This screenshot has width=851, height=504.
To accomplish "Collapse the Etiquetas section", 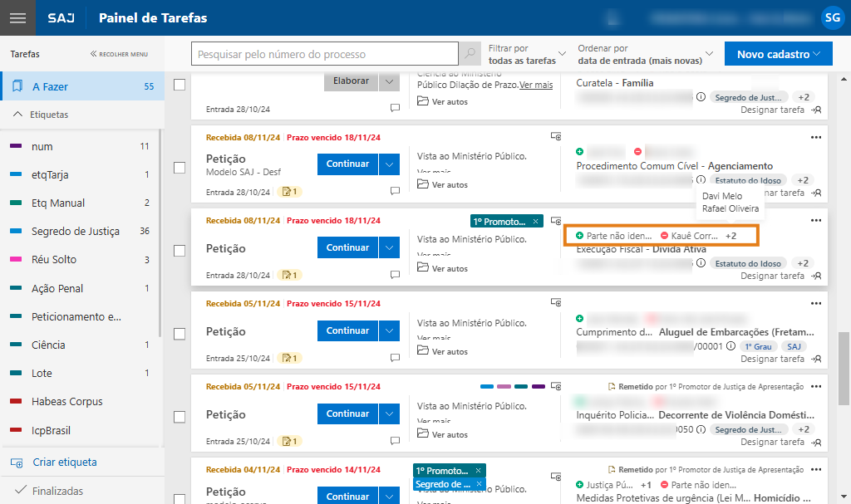I will tap(18, 115).
